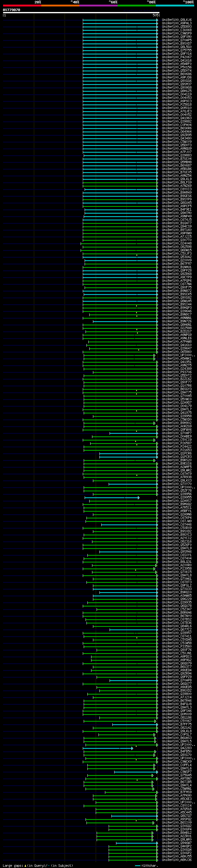Select the UniRef100_Q677C2 label
Image resolution: width=197 pixels, height=868 pixels.
coord(176,630)
